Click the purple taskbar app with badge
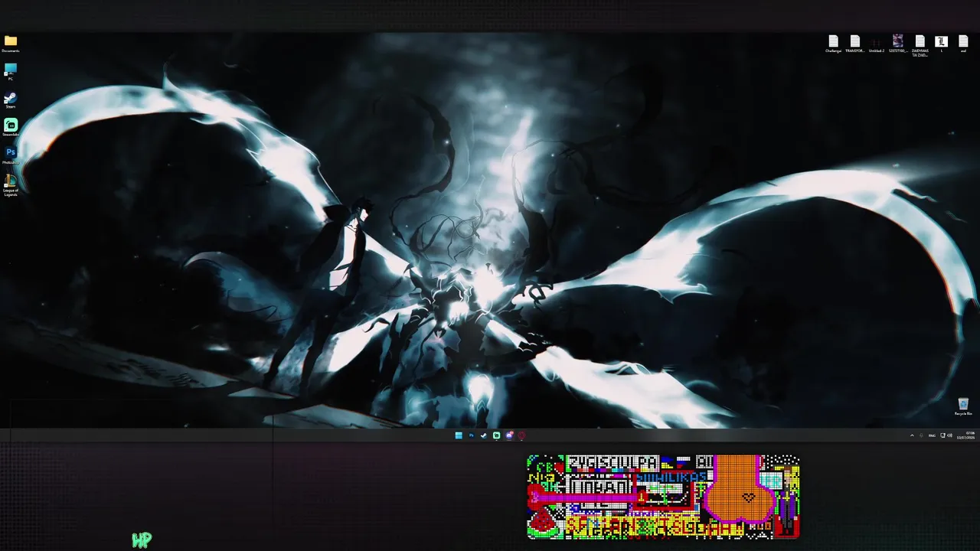 [x=509, y=435]
